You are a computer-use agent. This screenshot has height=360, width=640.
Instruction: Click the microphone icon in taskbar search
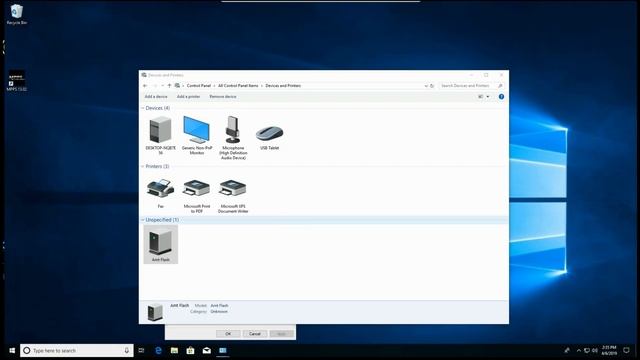pyautogui.click(x=127, y=351)
